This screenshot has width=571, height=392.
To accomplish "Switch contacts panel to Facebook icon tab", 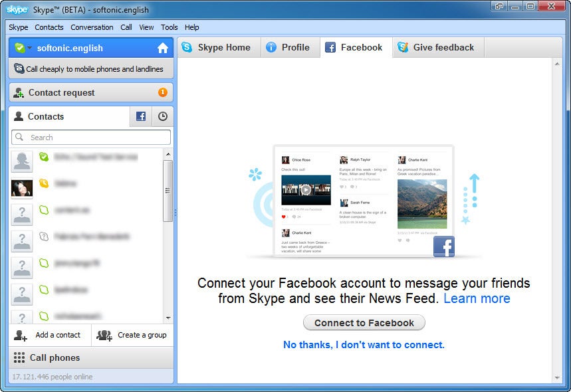I will (x=141, y=116).
